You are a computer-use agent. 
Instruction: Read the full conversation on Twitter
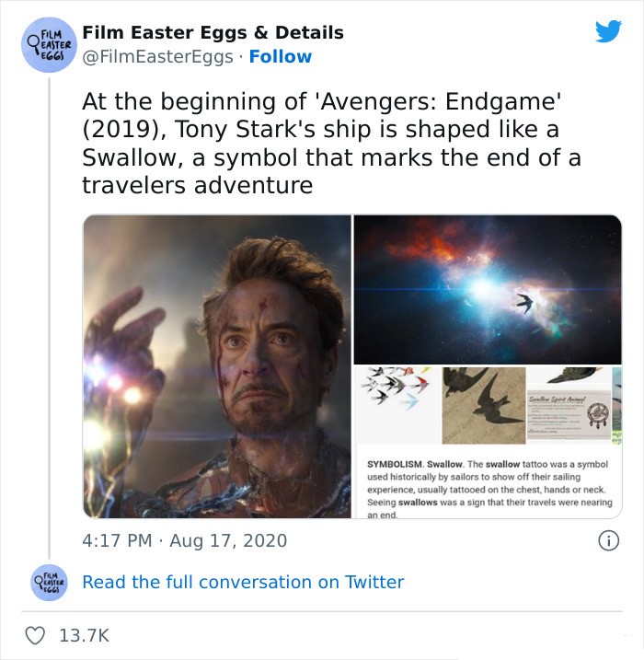[243, 582]
